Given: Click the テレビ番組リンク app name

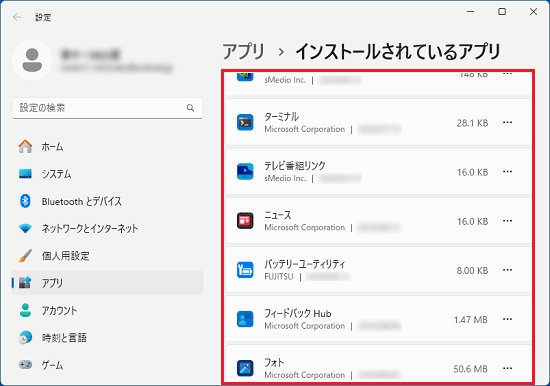Looking at the screenshot, I should click(x=295, y=166).
